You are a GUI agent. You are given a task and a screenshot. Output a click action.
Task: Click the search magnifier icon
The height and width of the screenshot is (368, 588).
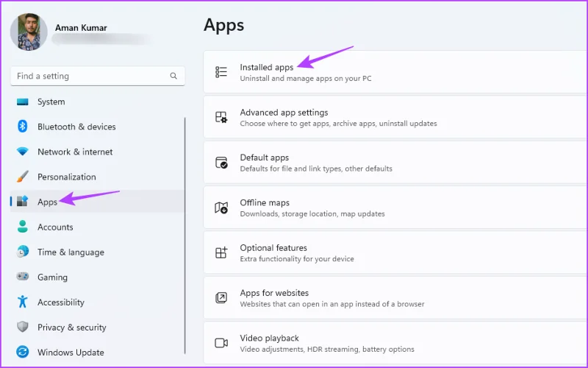click(173, 76)
